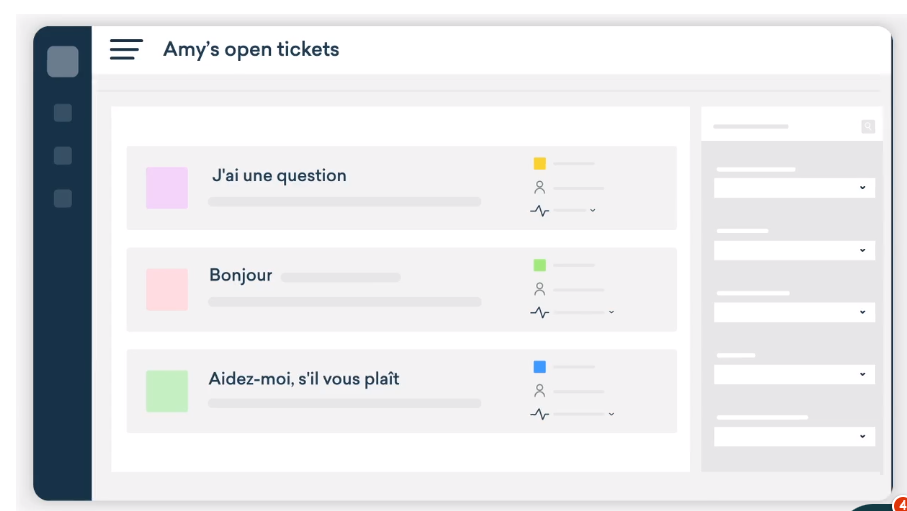Click the blue priority swatch on Aidez-moi ticket
This screenshot has height=511, width=907.
click(540, 367)
